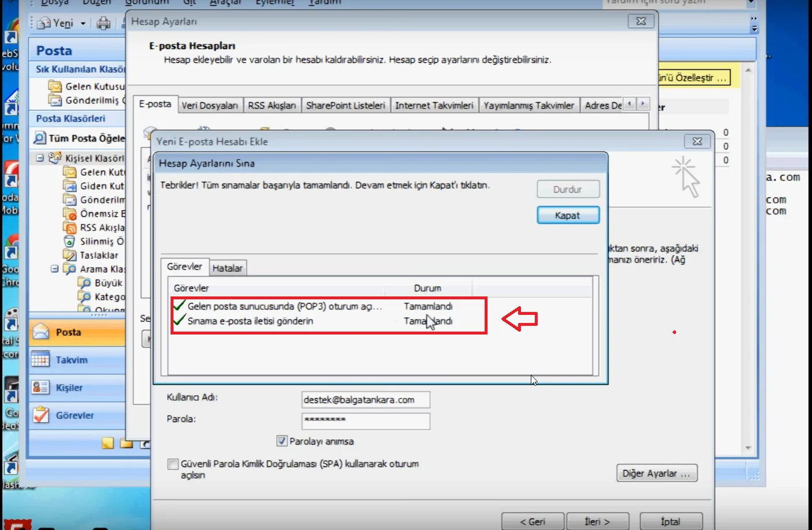
Task: Click the Kapat button
Action: (568, 215)
